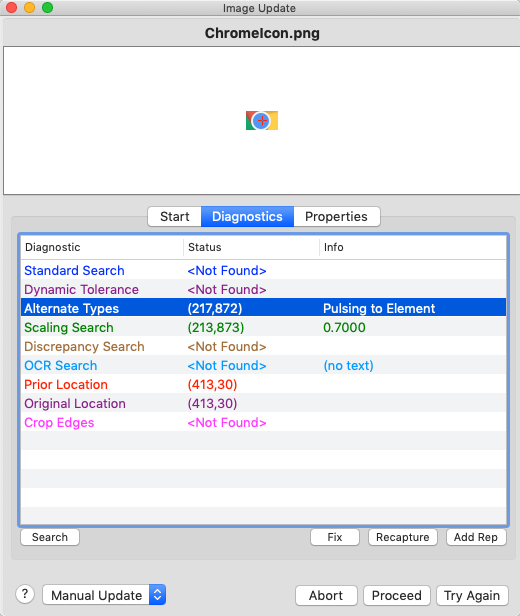The image size is (520, 616).
Task: Minimize the Image Update window
Action: point(29,7)
